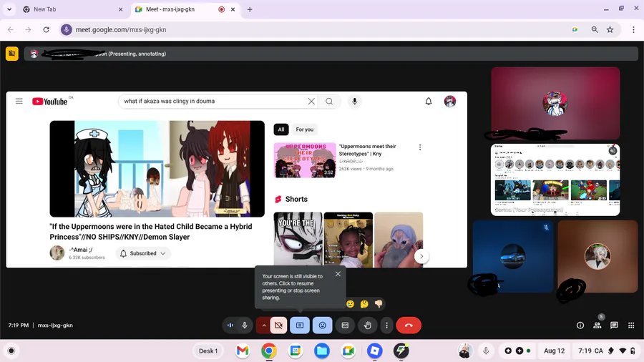Open Chrome zoom magnifier icon
Screen dimensions: 644x362
[x=595, y=29]
